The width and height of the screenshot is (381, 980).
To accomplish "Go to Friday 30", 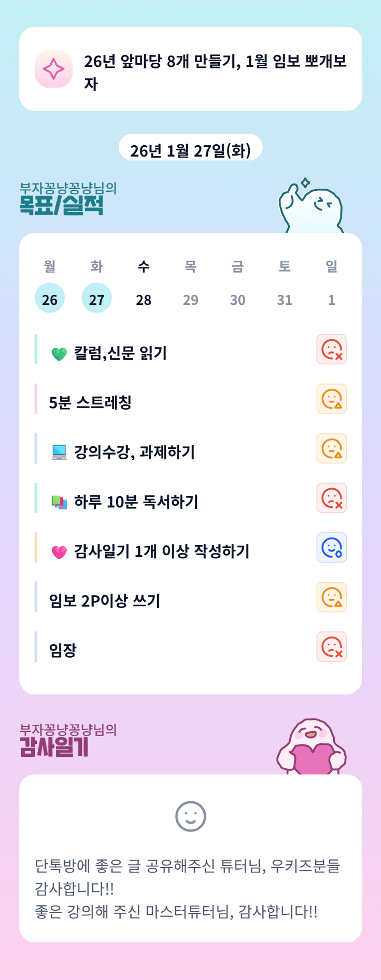I will pyautogui.click(x=238, y=299).
